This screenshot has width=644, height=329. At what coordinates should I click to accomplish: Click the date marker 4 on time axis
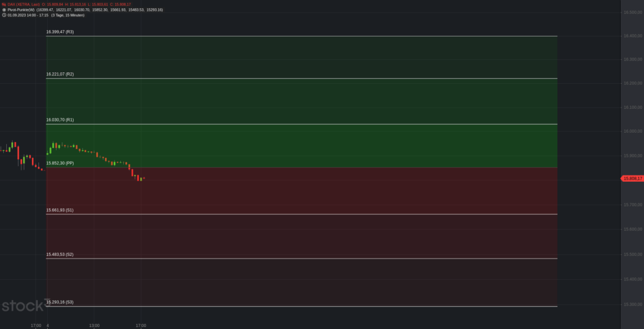pos(48,325)
